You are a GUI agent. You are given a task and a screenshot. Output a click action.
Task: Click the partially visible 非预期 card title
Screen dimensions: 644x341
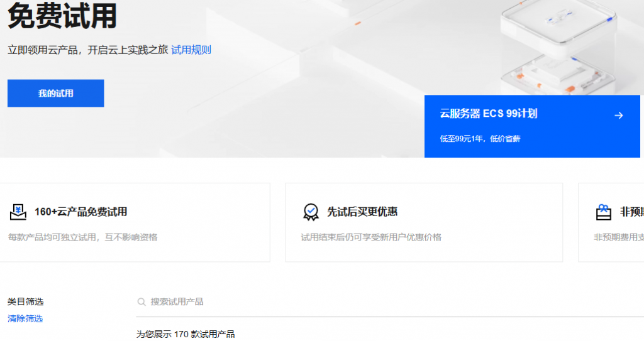(631, 212)
